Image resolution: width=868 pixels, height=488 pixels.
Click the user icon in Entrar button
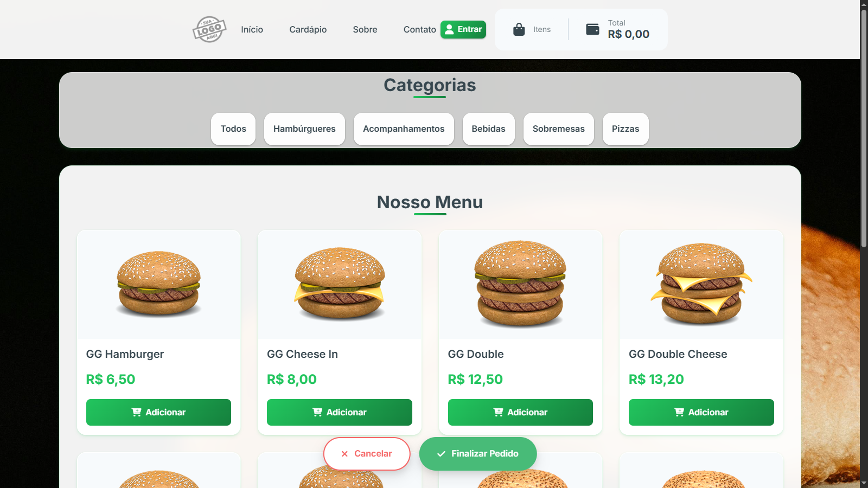(x=449, y=29)
